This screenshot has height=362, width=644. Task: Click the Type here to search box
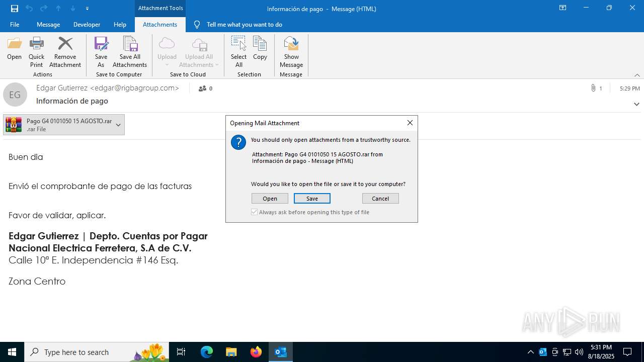(97, 352)
